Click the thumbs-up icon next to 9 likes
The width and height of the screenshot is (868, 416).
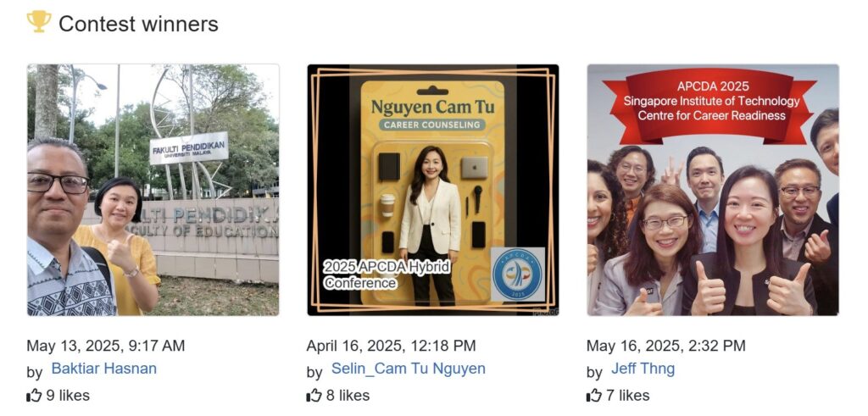pos(34,395)
